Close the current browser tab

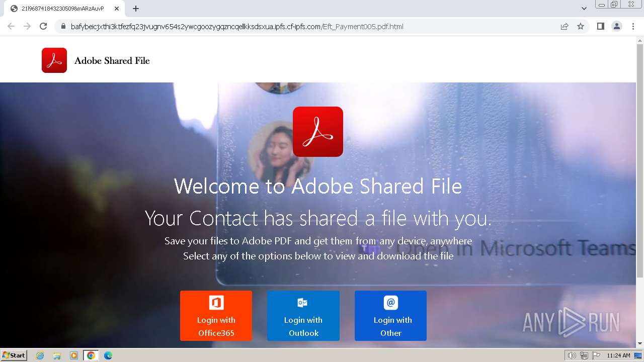(117, 9)
